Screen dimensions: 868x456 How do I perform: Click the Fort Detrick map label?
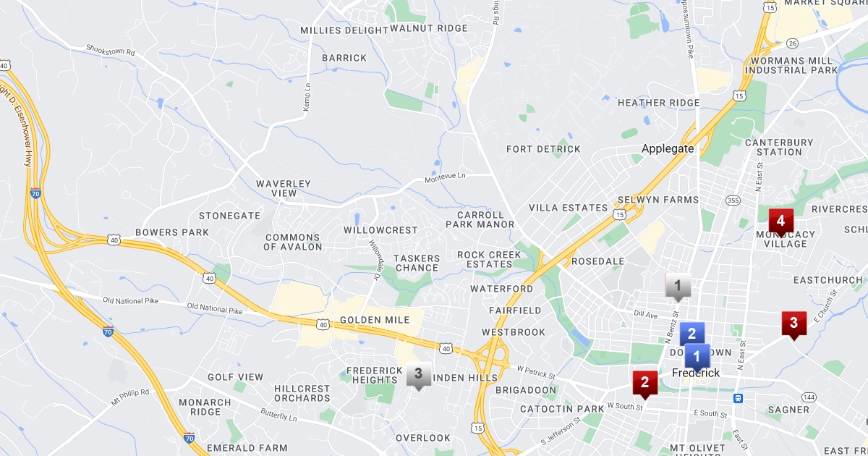543,149
